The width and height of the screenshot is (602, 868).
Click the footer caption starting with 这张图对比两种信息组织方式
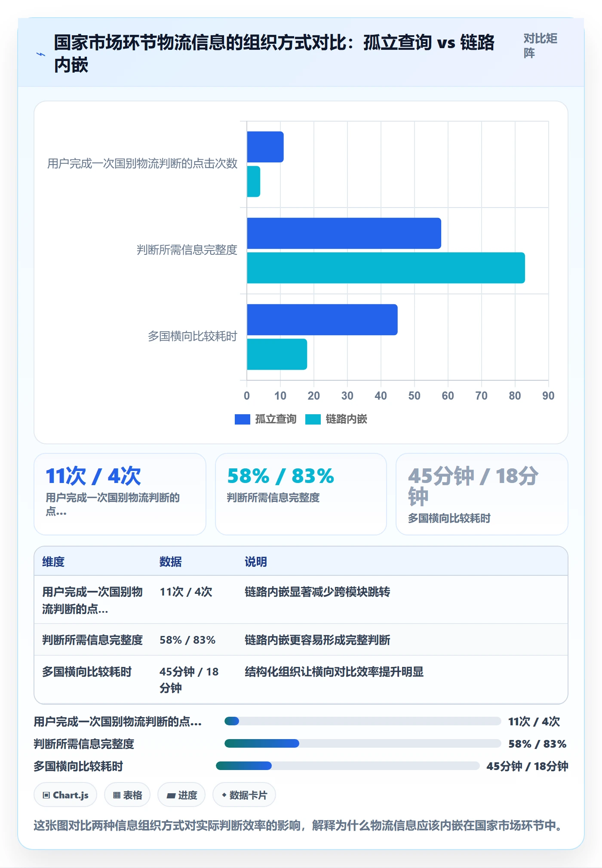pos(299,825)
